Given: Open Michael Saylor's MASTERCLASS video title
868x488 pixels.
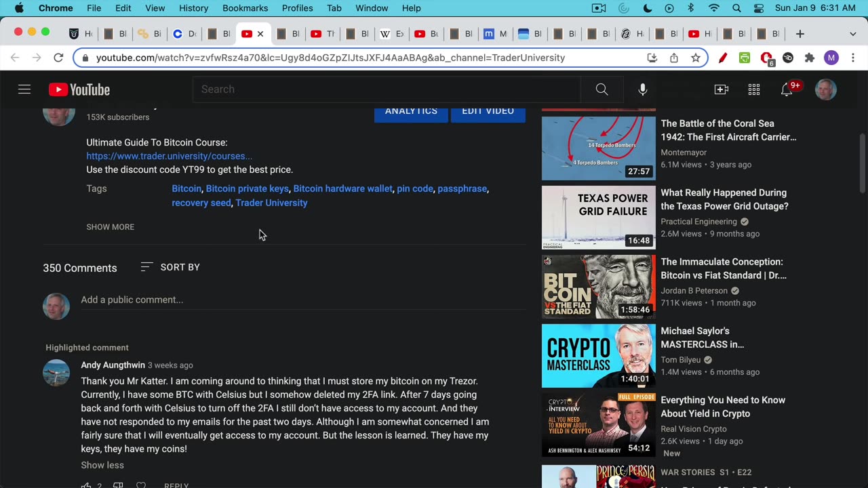Looking at the screenshot, I should point(703,338).
